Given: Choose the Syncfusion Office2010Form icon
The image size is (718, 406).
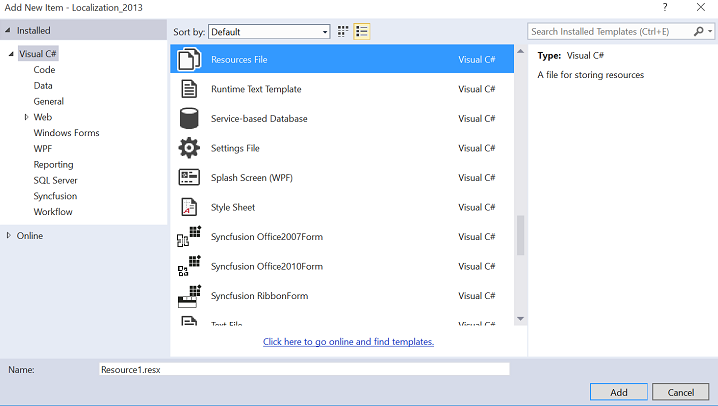Looking at the screenshot, I should 189,266.
